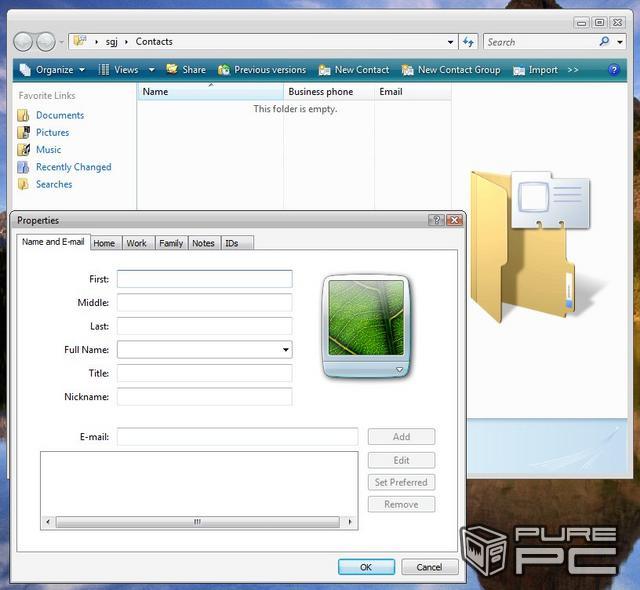Open the recent pages dropdown beside Forward
The width and height of the screenshot is (640, 590).
(61, 42)
